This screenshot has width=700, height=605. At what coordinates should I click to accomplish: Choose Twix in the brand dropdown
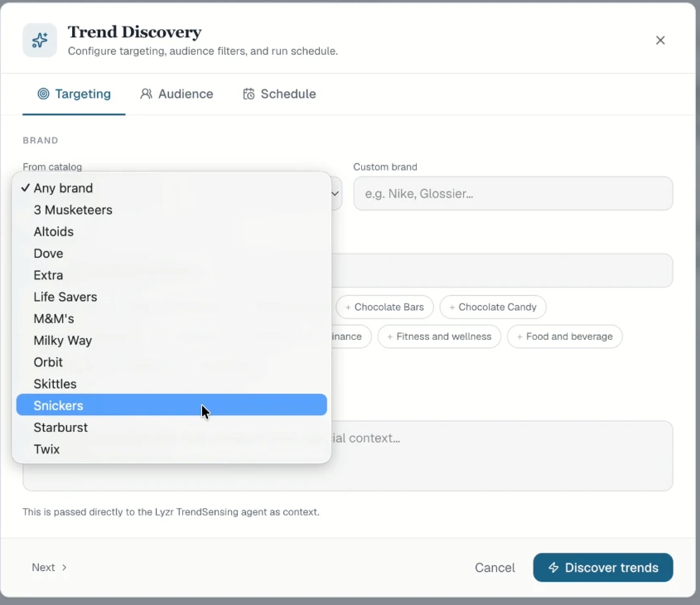(171, 448)
